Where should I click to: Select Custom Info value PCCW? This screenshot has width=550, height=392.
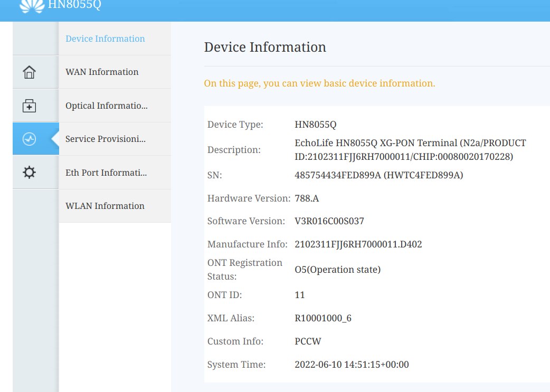point(308,341)
